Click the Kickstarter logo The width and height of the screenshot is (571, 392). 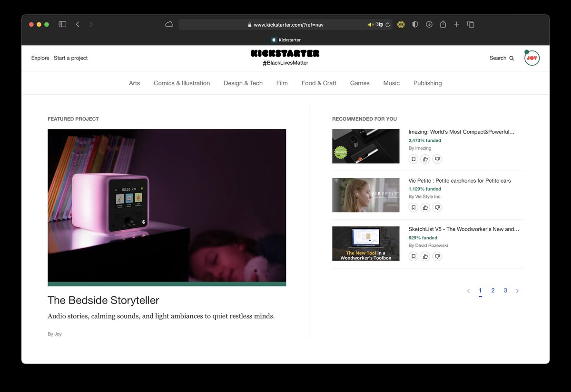(x=285, y=53)
